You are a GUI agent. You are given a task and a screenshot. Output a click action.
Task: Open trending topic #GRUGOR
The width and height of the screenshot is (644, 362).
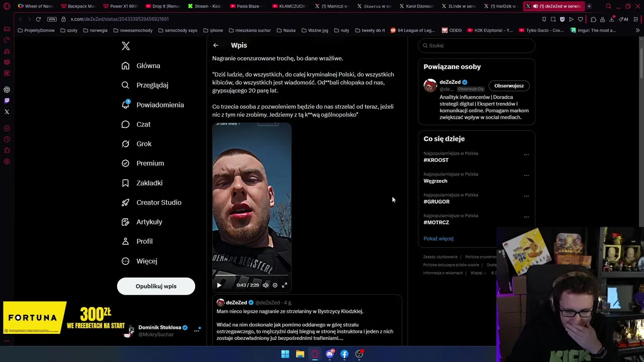436,202
